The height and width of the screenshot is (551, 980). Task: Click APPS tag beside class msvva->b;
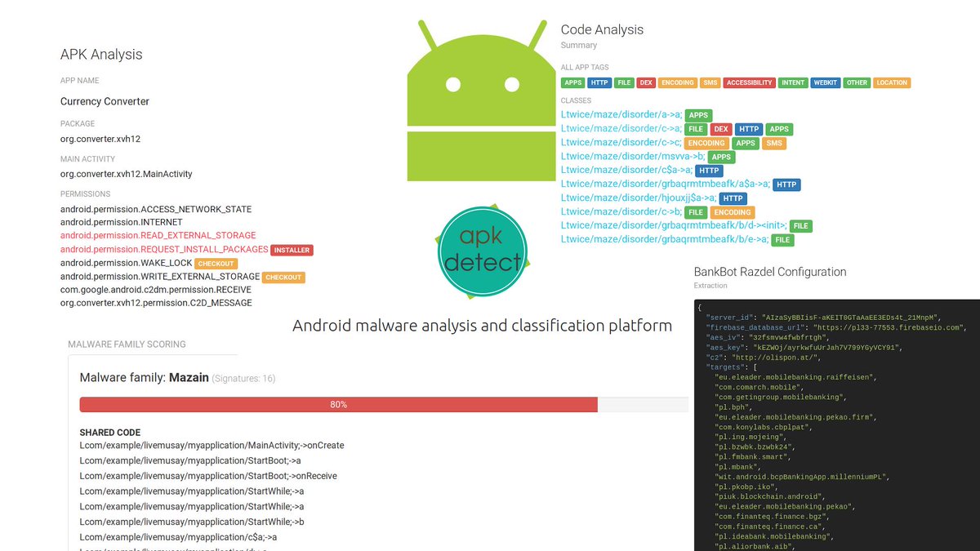(x=721, y=157)
